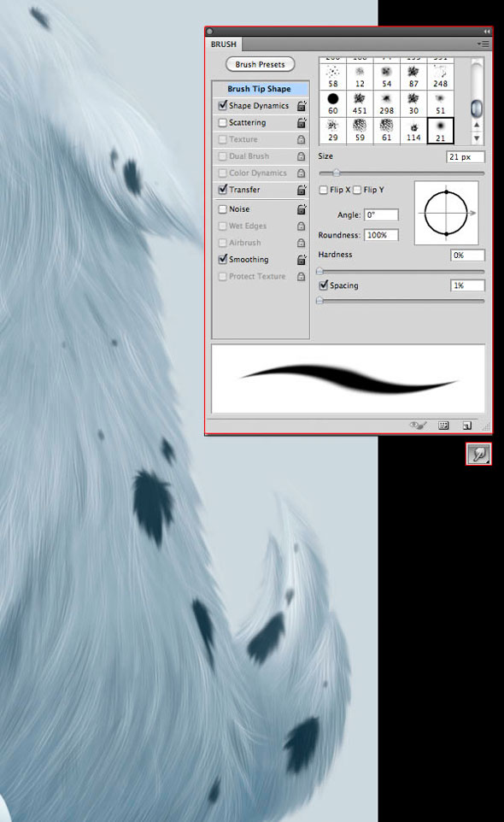
Task: Open the preset manager icon
Action: point(443,426)
